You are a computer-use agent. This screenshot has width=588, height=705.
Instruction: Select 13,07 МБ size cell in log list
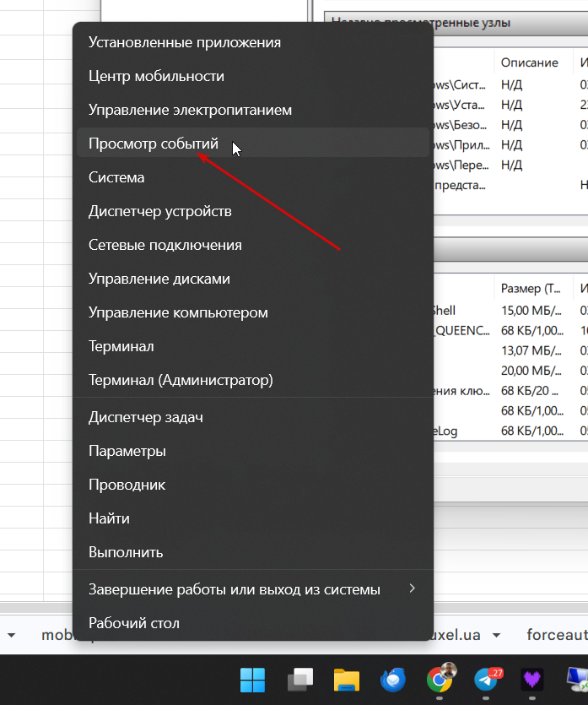point(531,350)
